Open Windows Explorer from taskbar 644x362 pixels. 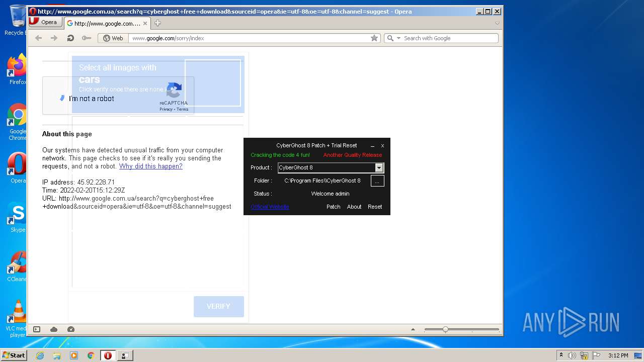coord(57,355)
